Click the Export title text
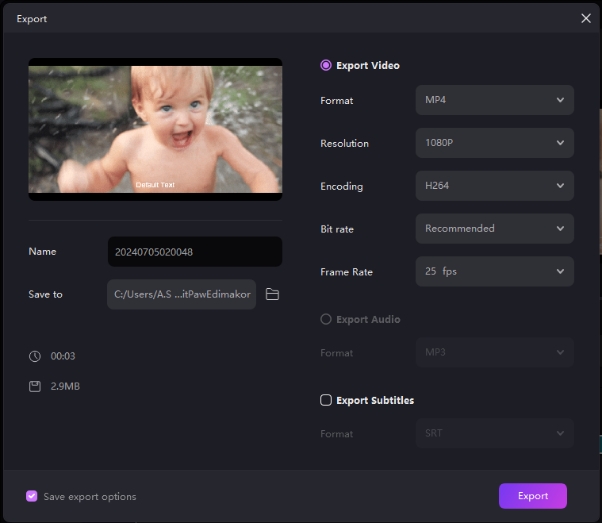 [31, 19]
